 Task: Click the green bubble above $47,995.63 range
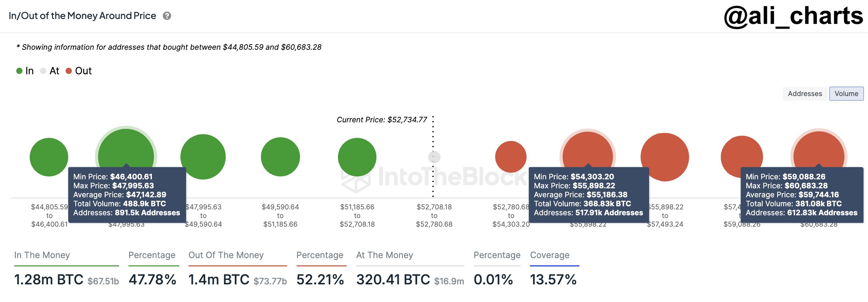[x=203, y=157]
